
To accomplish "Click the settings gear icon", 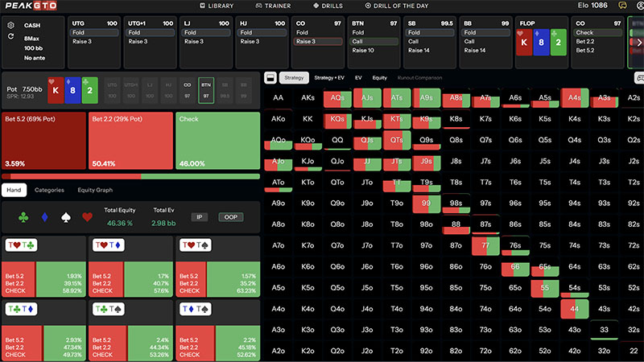I will click(10, 25).
